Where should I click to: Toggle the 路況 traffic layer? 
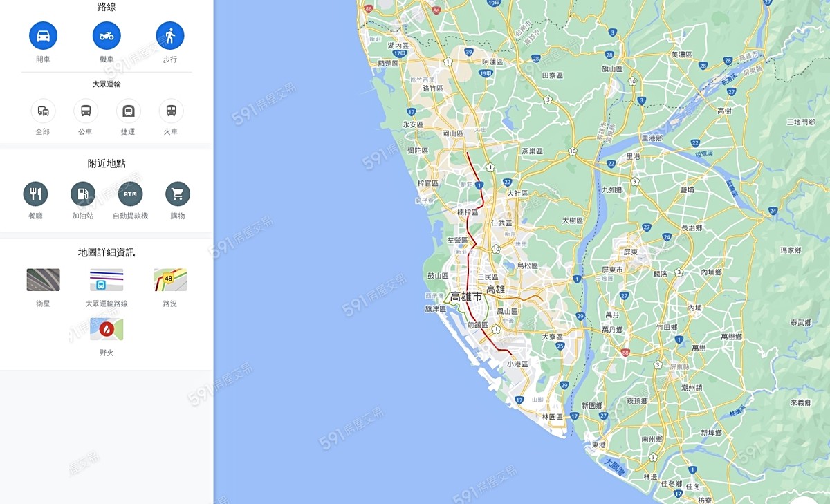click(x=170, y=280)
